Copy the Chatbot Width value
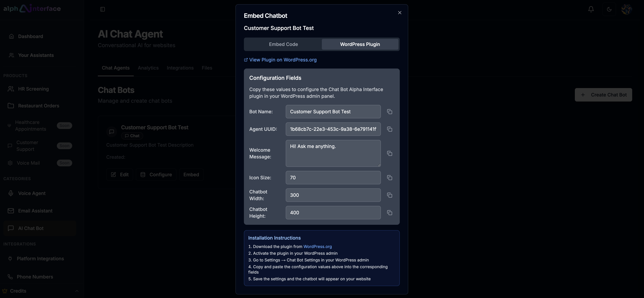644x298 pixels. [389, 195]
